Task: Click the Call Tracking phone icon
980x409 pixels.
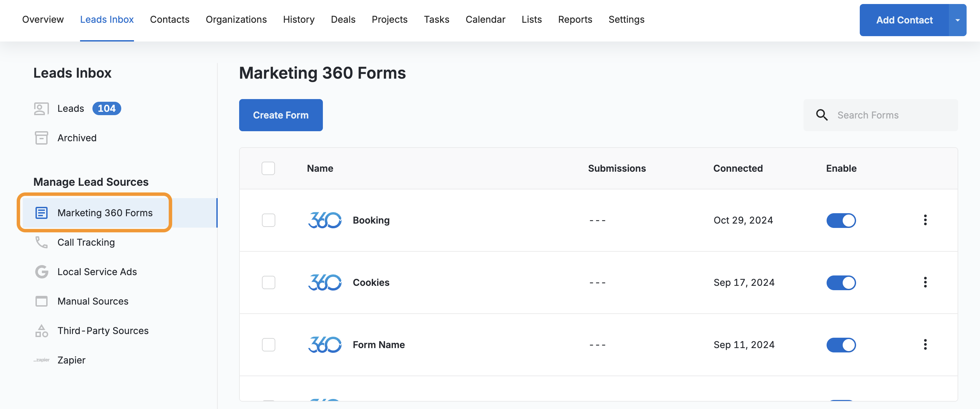Action: (41, 242)
